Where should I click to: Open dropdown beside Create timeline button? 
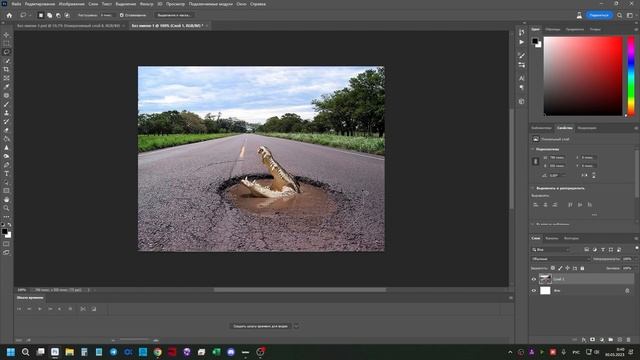pyautogui.click(x=296, y=326)
